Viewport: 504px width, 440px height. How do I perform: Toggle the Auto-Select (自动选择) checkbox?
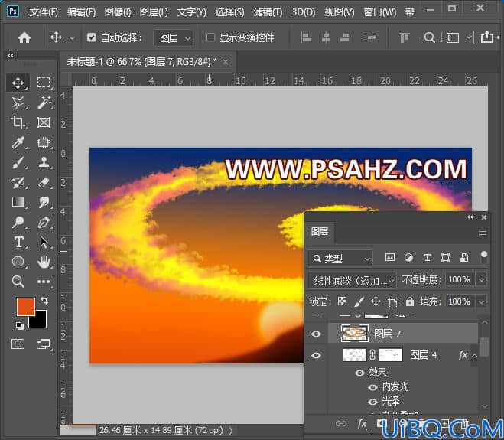pos(91,37)
